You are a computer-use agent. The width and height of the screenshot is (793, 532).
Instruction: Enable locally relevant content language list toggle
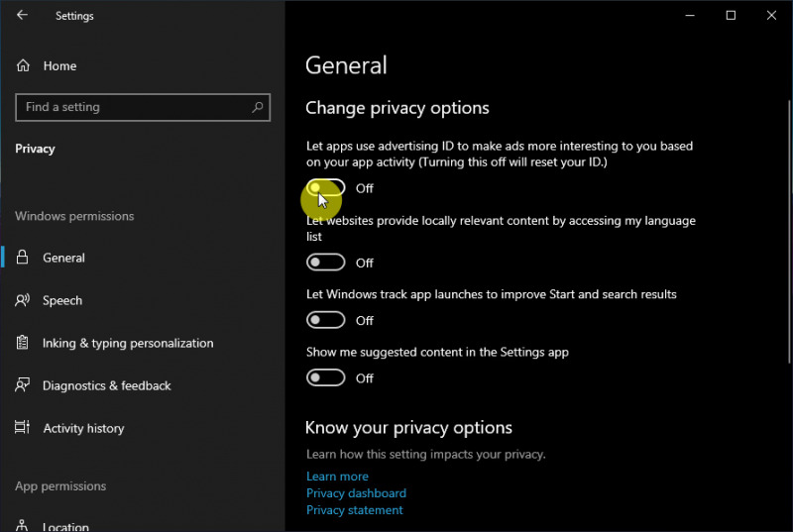coord(326,263)
